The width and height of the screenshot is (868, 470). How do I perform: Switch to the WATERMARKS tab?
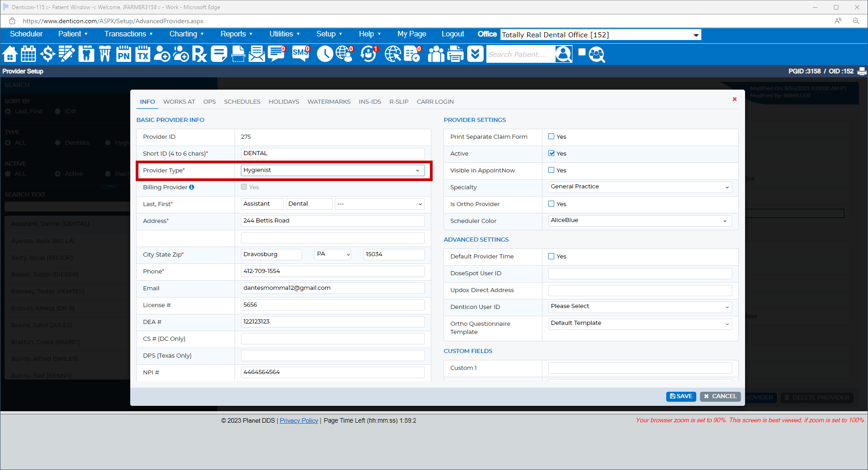click(x=329, y=101)
